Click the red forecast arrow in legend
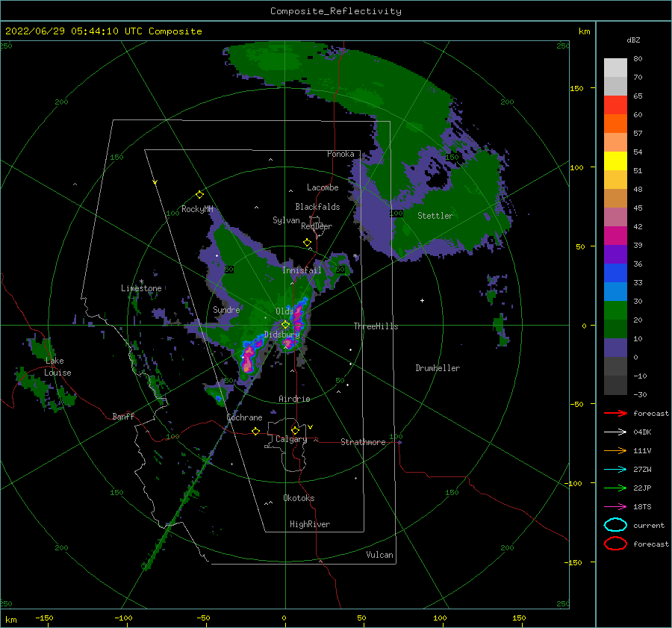The image size is (672, 628). [x=615, y=413]
